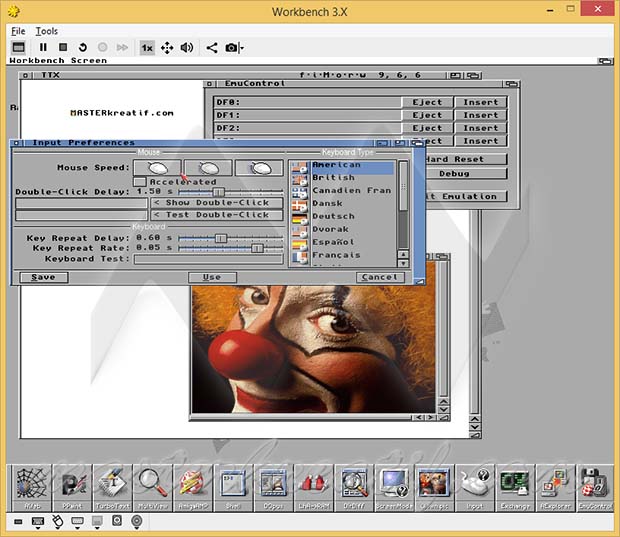Launch the Shell dock icon
Image resolution: width=620 pixels, height=537 pixels.
click(233, 486)
